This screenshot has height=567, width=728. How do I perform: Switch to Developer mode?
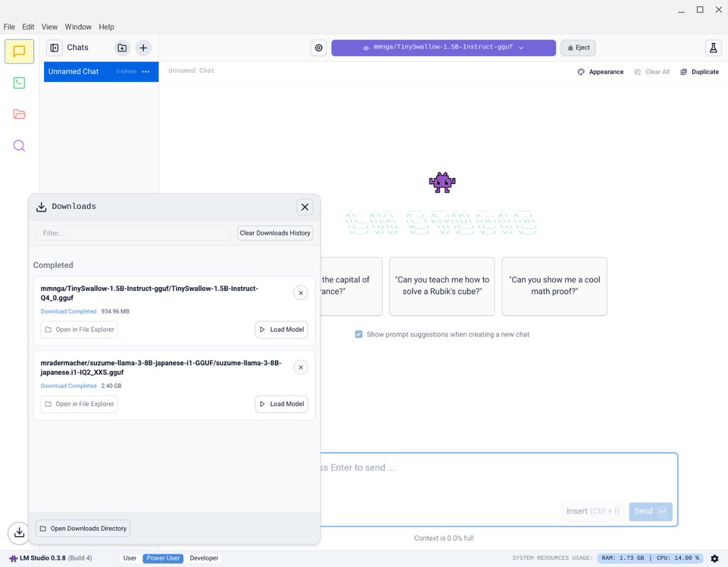pyautogui.click(x=204, y=558)
